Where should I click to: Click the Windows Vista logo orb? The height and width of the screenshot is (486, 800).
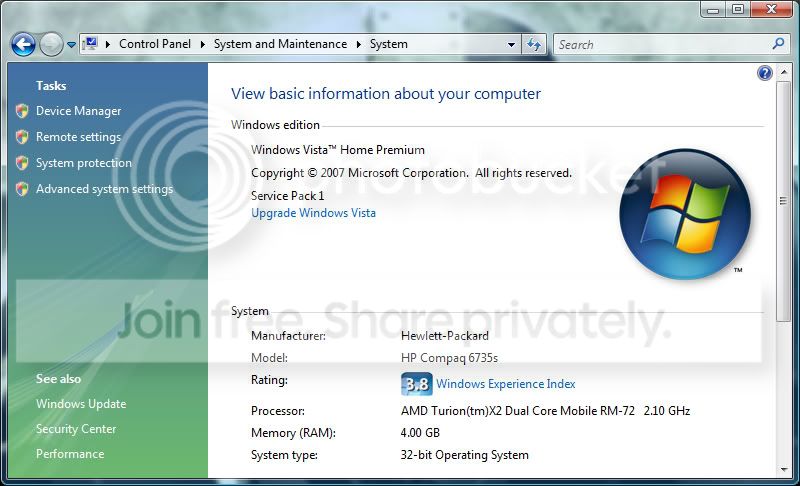click(x=685, y=214)
